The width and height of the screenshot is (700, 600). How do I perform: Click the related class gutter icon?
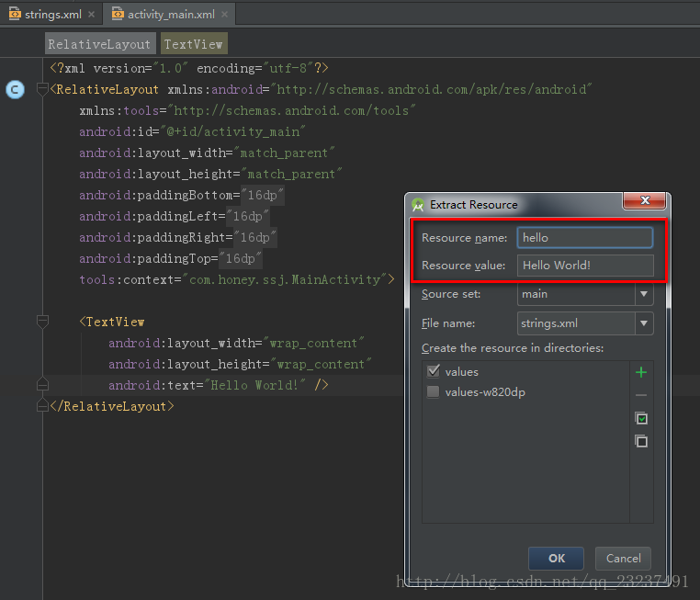(x=15, y=90)
